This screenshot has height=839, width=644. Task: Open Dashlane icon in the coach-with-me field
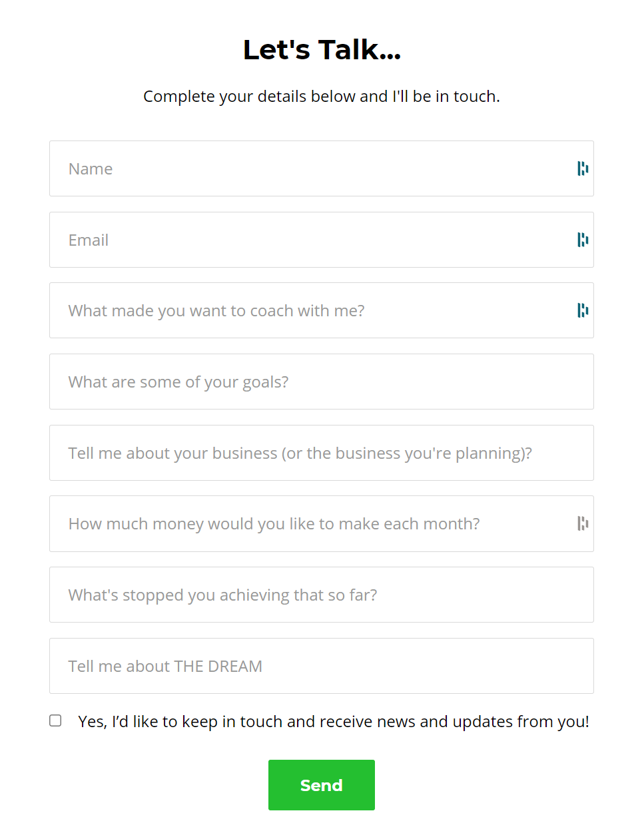point(583,310)
